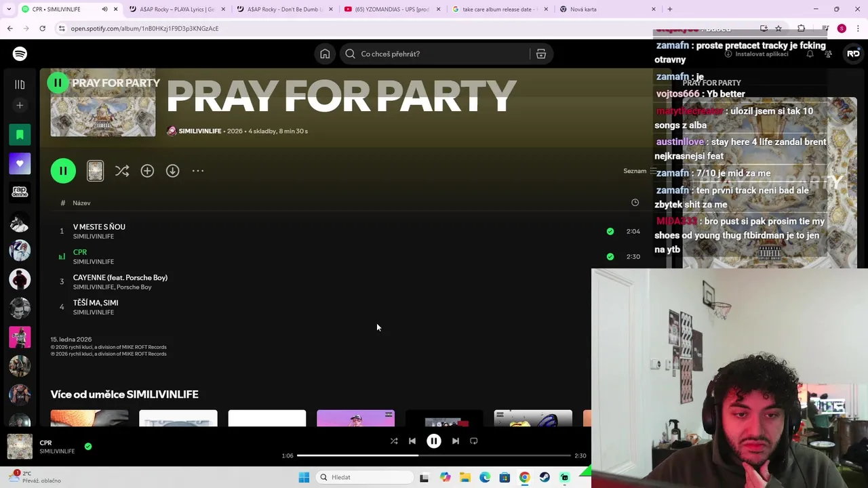Viewport: 868px width, 488px height.
Task: Click the Název column header
Action: (81, 203)
